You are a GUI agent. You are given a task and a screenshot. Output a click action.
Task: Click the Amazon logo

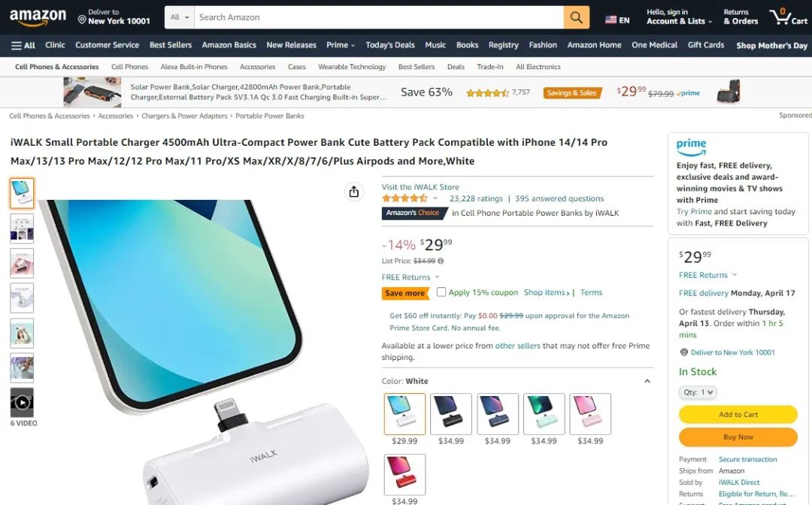[x=38, y=17]
